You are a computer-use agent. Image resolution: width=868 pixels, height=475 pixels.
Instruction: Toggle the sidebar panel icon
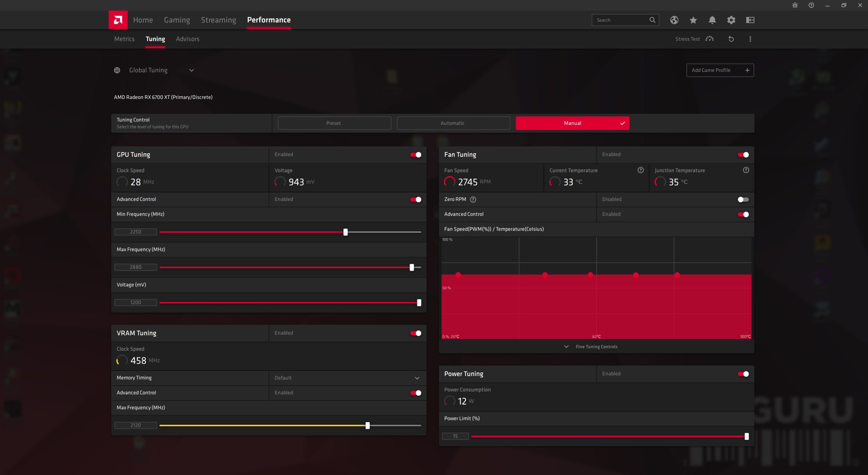[x=750, y=20]
